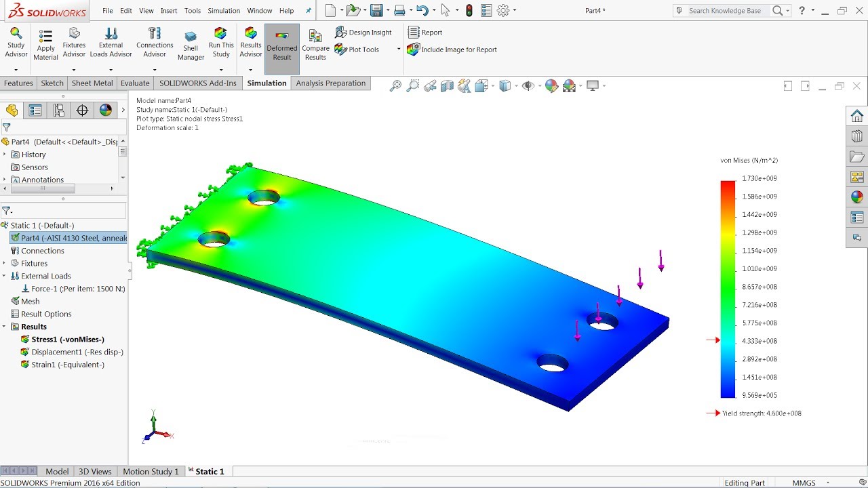Expand the History tree node
This screenshot has height=488, width=868.
[x=5, y=155]
